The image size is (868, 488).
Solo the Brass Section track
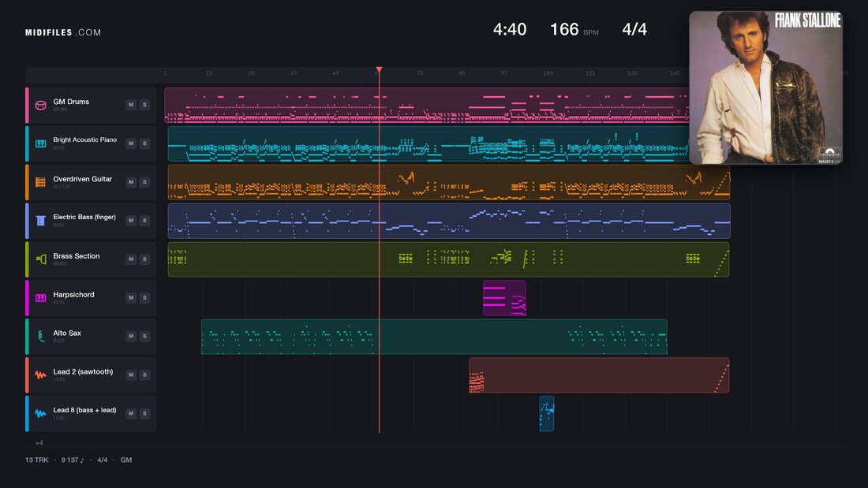tap(144, 259)
